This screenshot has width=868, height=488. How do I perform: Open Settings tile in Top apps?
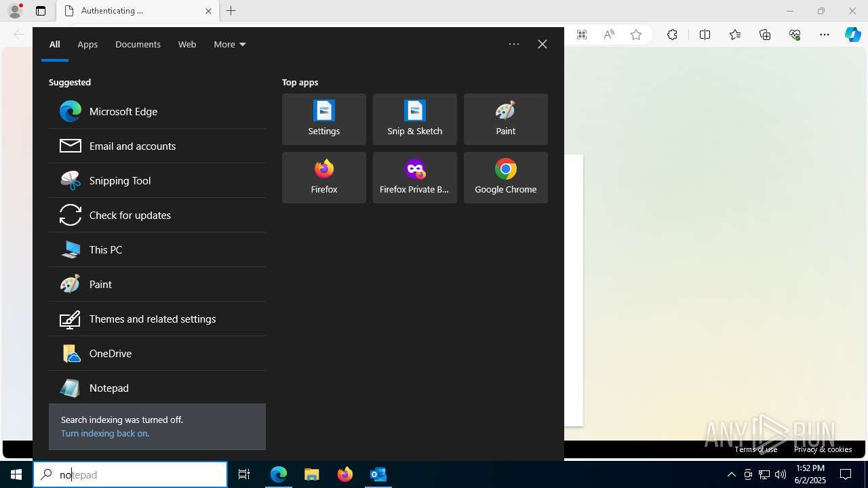324,119
